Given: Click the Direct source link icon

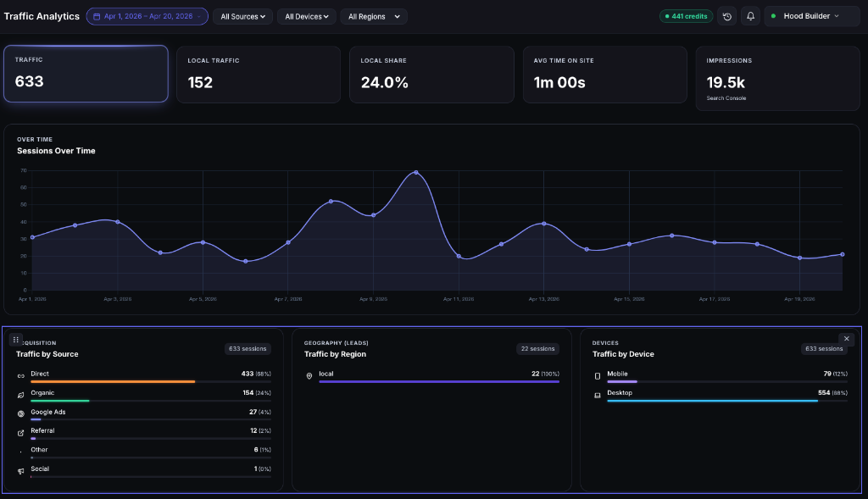Looking at the screenshot, I should 21,375.
